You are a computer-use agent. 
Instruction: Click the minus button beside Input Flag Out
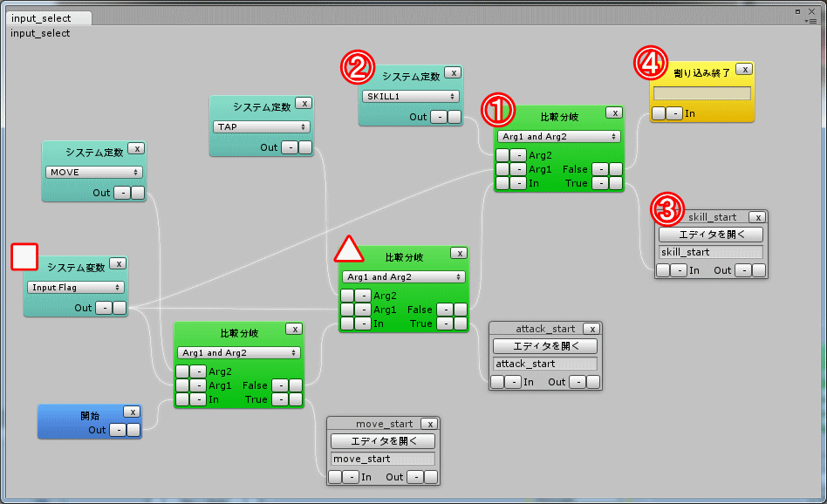click(104, 308)
